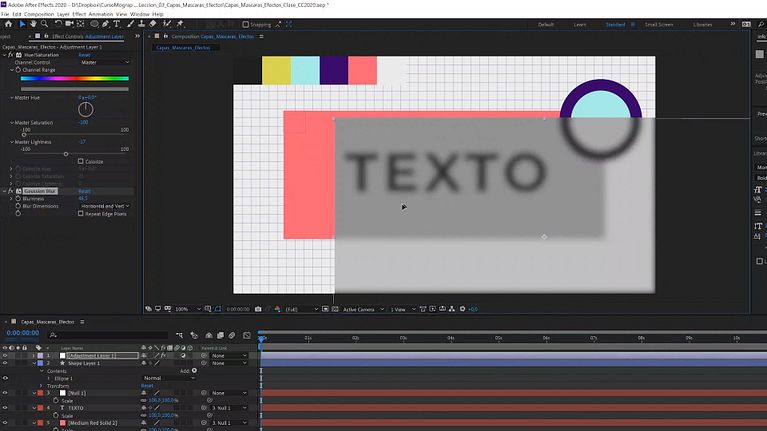Image resolution: width=767 pixels, height=431 pixels.
Task: Collapse the Master Saturation property
Action: [10, 122]
